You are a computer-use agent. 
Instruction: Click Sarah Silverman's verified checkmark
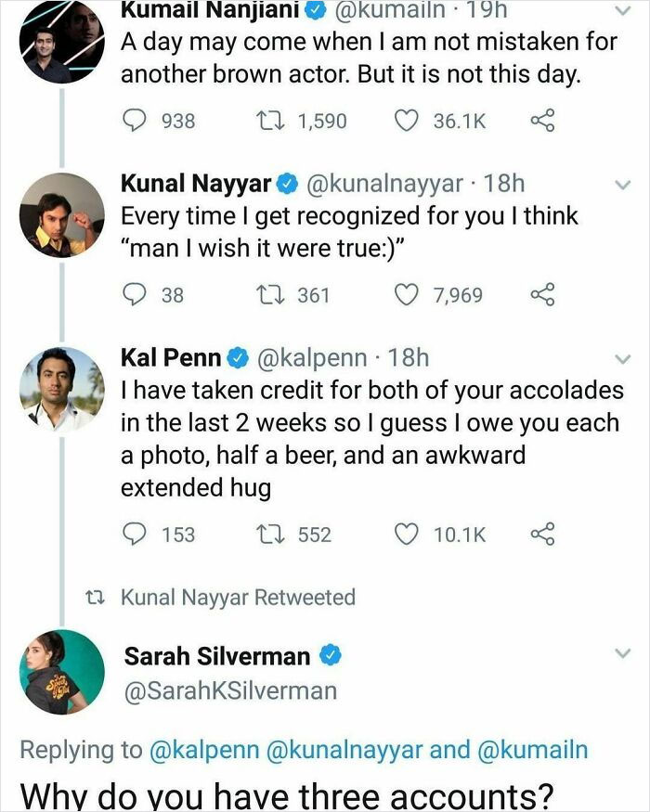tap(331, 655)
